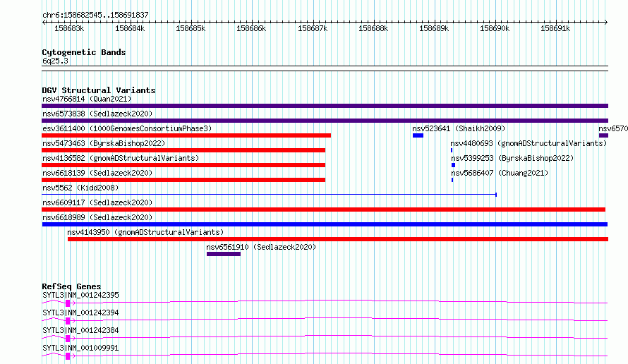Screen dimensions: 628x364
Task: Click the esv3611400 (1000GenomesConsortiumPhase3) label
Action: pyautogui.click(x=127, y=128)
